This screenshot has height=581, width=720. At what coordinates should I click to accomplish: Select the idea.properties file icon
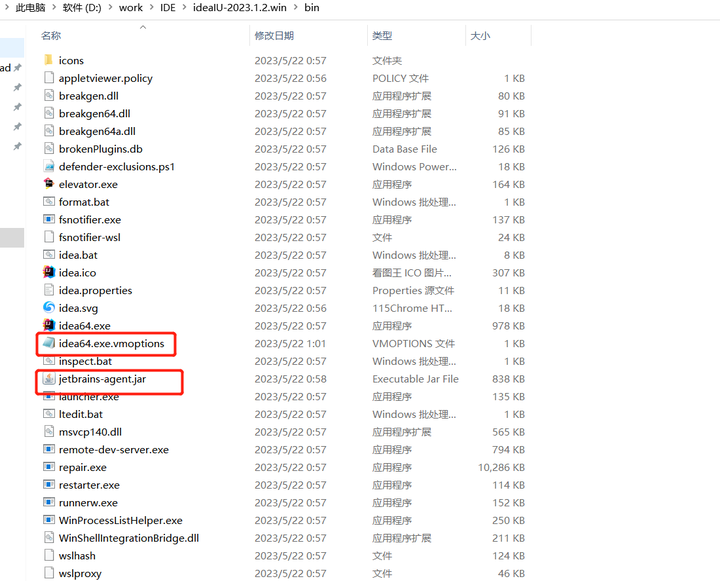pos(49,290)
